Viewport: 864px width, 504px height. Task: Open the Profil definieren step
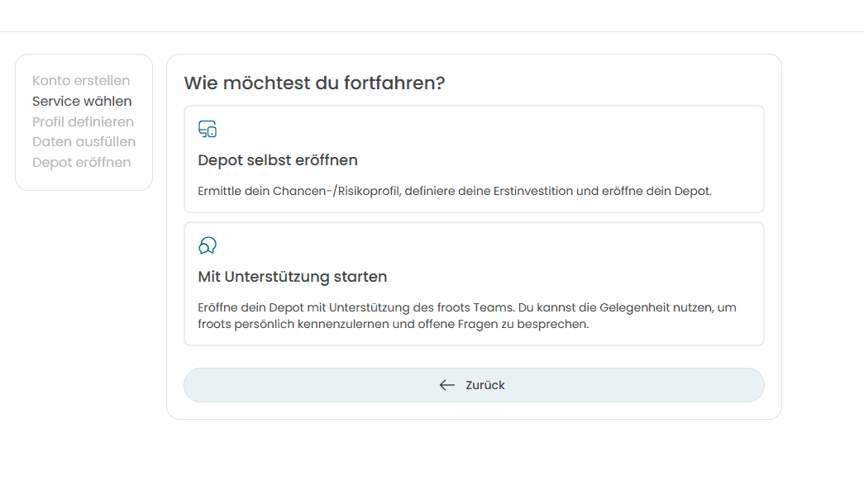tap(83, 122)
